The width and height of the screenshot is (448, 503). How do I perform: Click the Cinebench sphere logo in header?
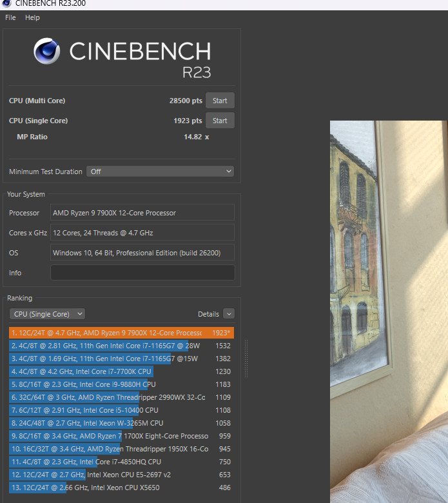point(47,51)
